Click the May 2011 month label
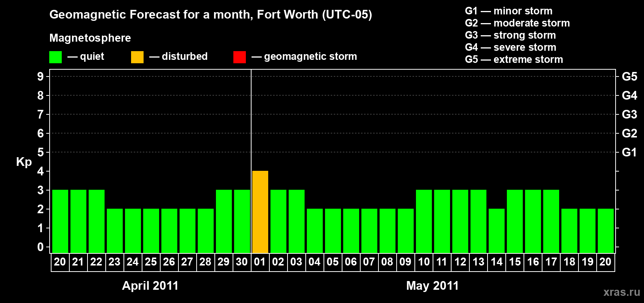 click(x=432, y=286)
